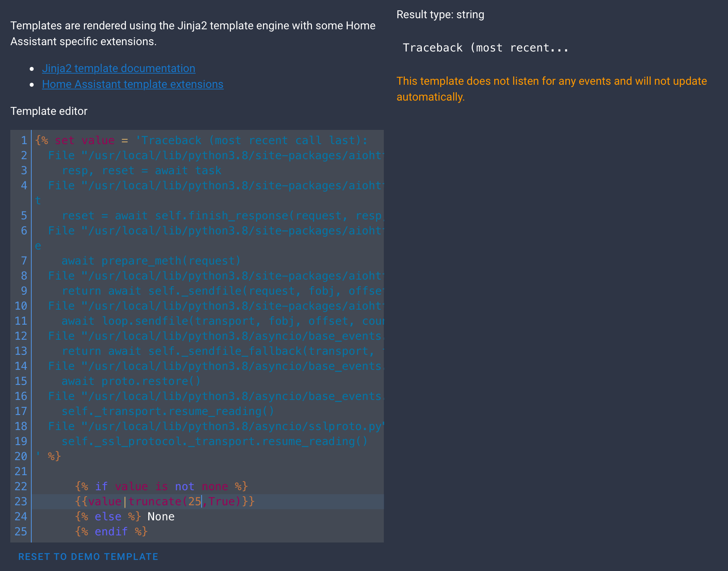Open the Jinja2 template documentation link
The height and width of the screenshot is (571, 728).
(x=118, y=68)
